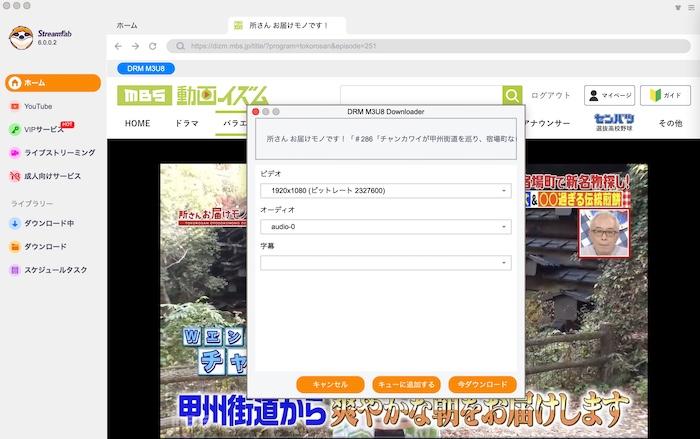Viewport: 700px width, 439px height.
Task: Open the ビデオ resolution dropdown
Action: 386,191
